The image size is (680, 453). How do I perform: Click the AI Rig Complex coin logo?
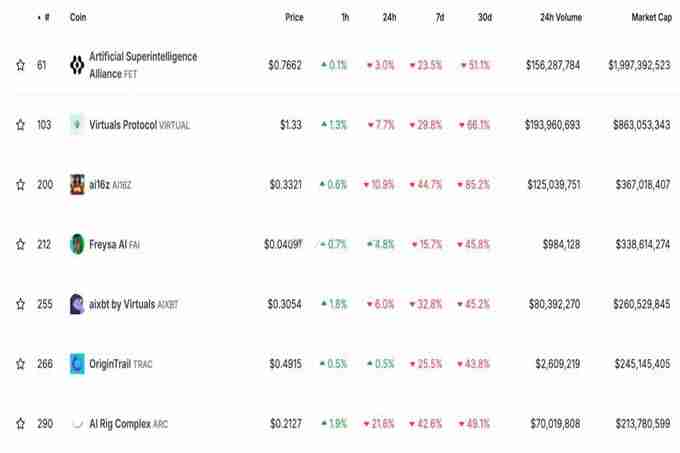point(77,424)
